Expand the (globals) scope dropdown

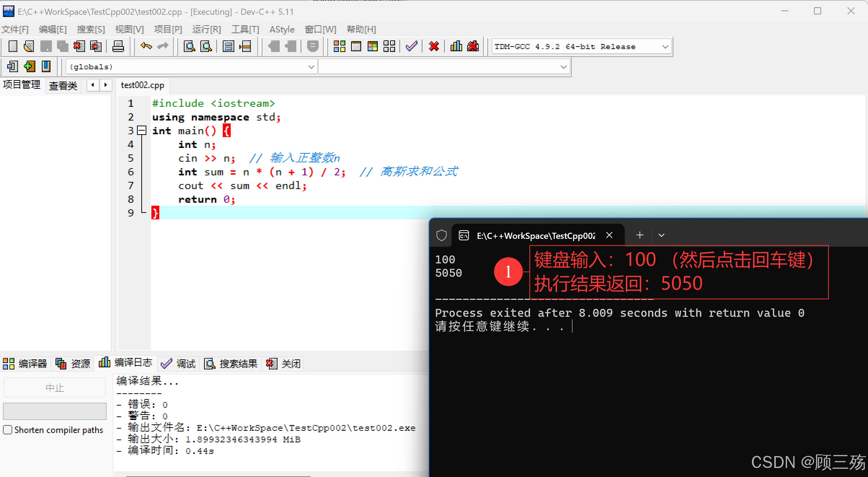pyautogui.click(x=311, y=67)
